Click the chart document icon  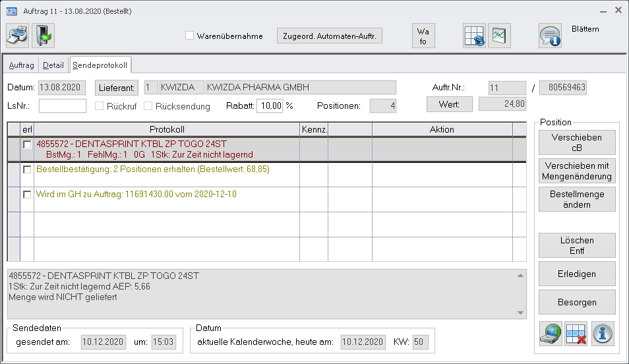pyautogui.click(x=500, y=36)
